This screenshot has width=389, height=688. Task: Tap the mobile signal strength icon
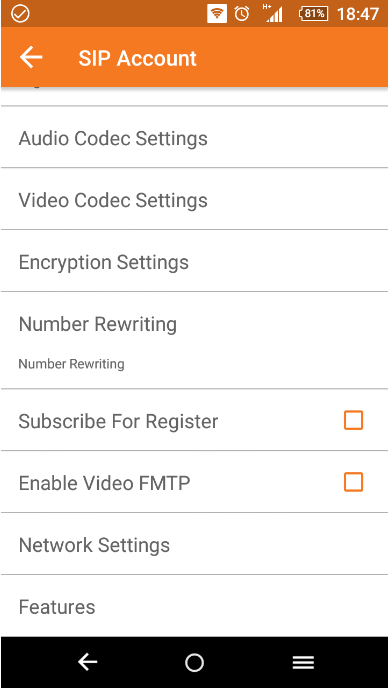tap(273, 13)
